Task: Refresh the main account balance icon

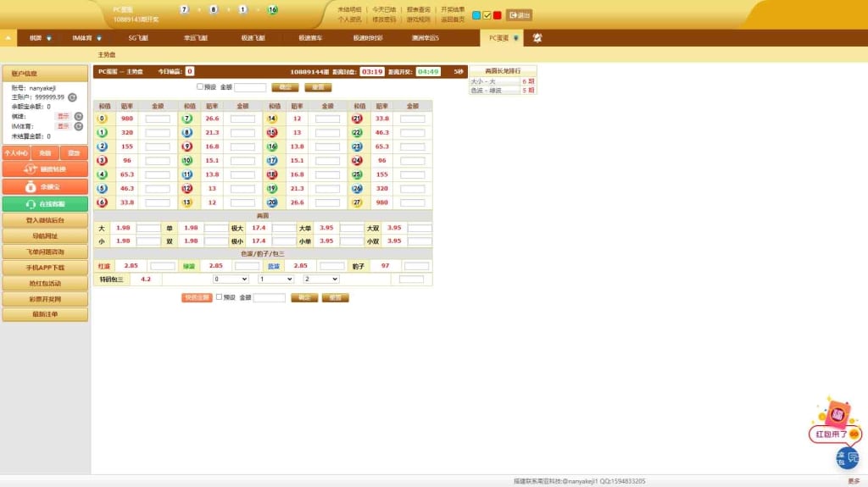Action: point(73,97)
